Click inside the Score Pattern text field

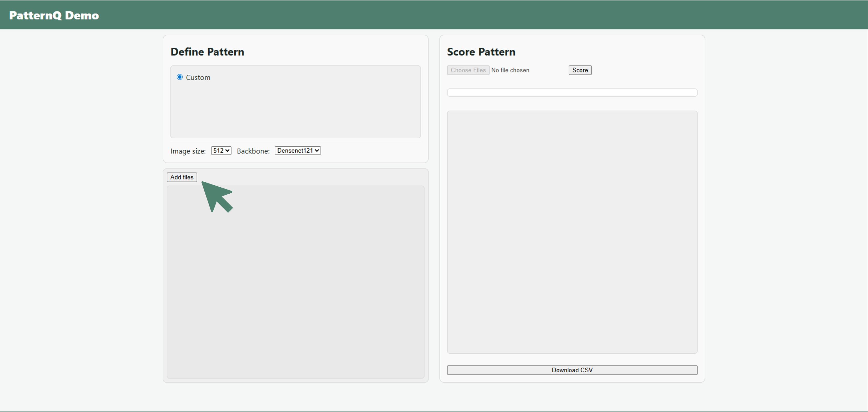[572, 92]
